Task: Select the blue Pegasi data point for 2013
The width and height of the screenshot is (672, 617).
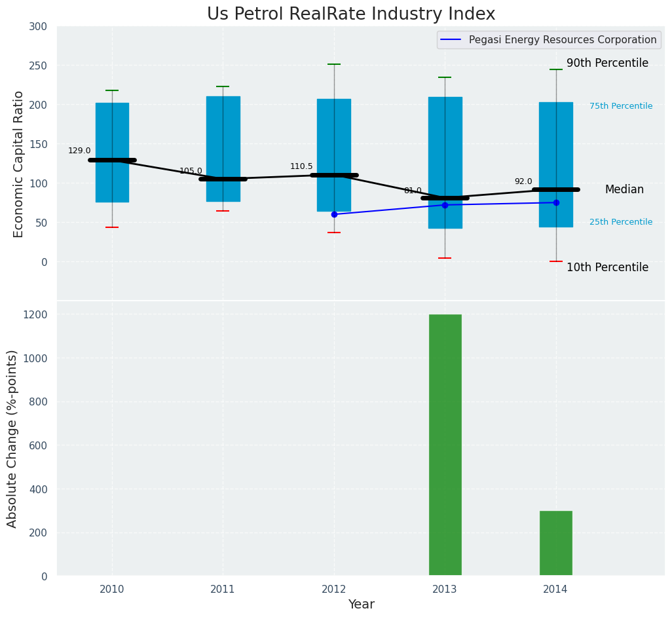Action: [x=445, y=205]
